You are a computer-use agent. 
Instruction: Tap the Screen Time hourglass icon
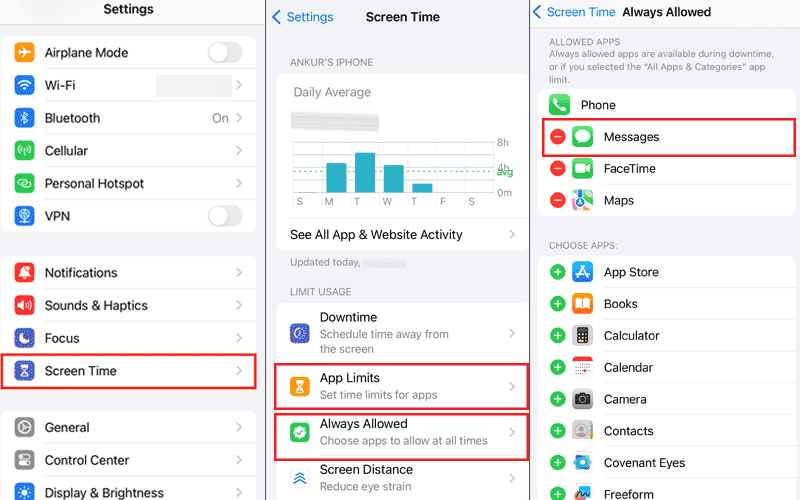tap(24, 370)
